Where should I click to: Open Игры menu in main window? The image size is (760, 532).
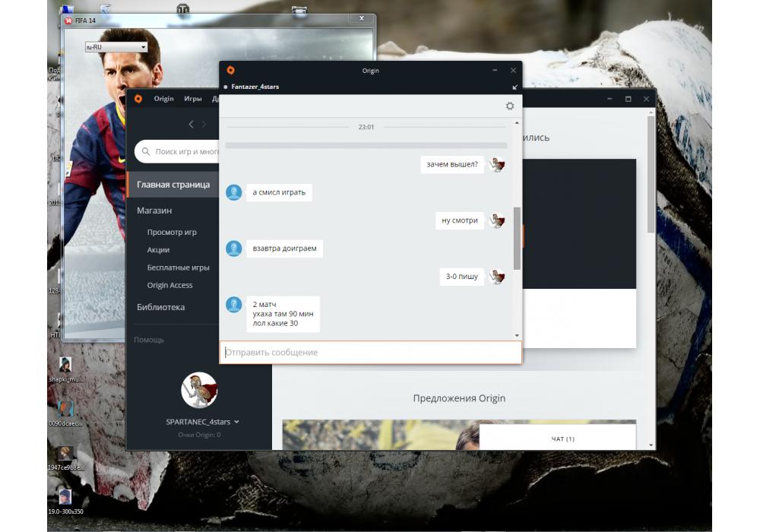[x=193, y=98]
